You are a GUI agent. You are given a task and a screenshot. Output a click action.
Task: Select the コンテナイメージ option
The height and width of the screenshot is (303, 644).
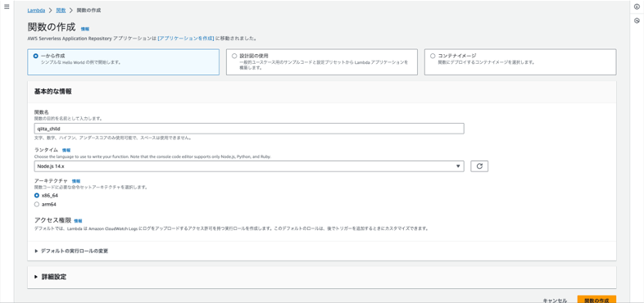(x=520, y=62)
